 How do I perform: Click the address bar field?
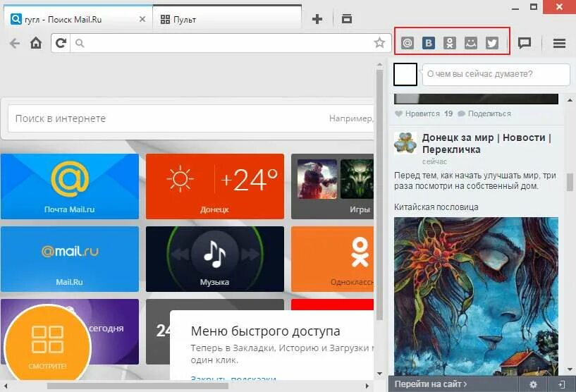(221, 43)
